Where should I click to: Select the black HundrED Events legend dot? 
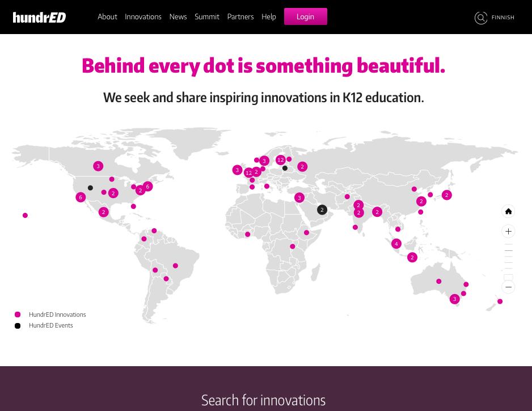click(x=18, y=326)
